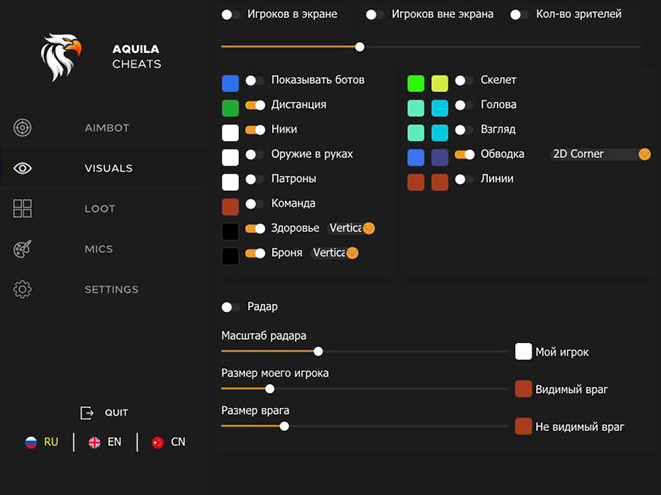Turn on the Радар toggle

231,307
